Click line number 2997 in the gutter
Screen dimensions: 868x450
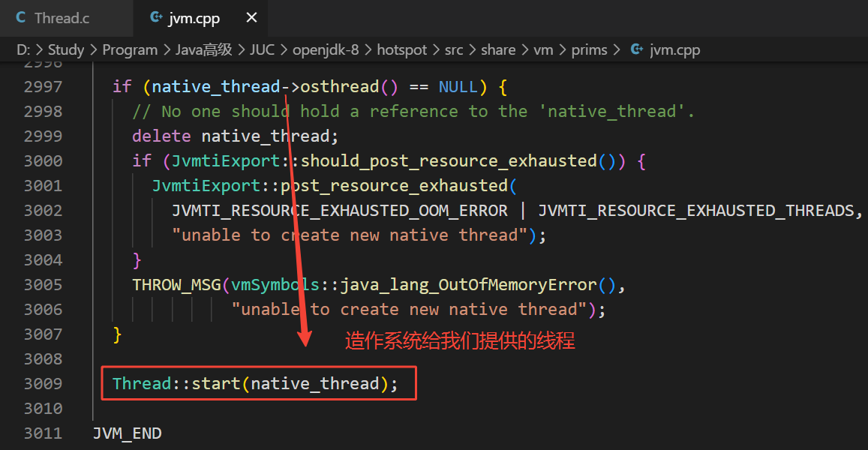tap(43, 86)
